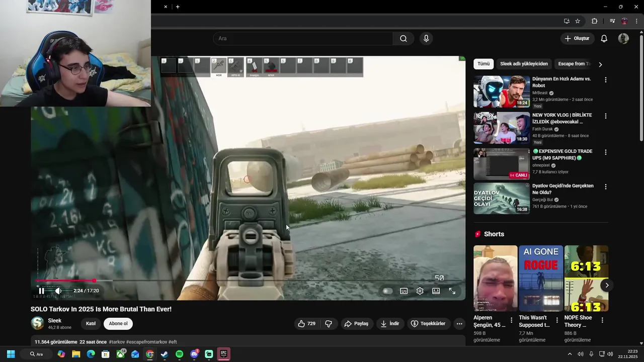Open Alperen Şengün short
The width and height of the screenshot is (644, 362).
496,278
